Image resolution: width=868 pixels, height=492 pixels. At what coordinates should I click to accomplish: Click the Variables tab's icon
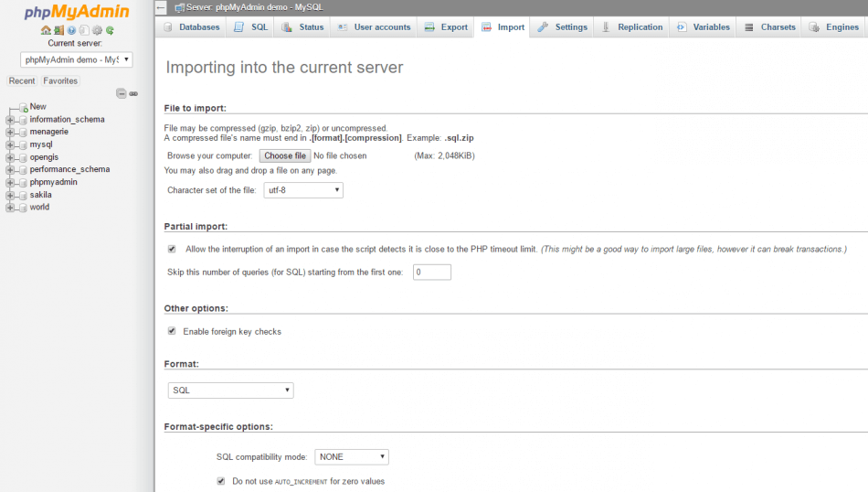point(682,27)
